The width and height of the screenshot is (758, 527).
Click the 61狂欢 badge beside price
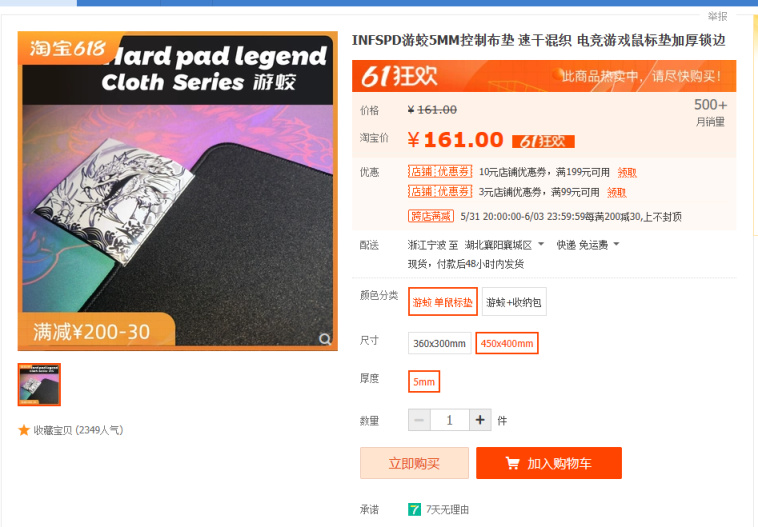(x=543, y=141)
